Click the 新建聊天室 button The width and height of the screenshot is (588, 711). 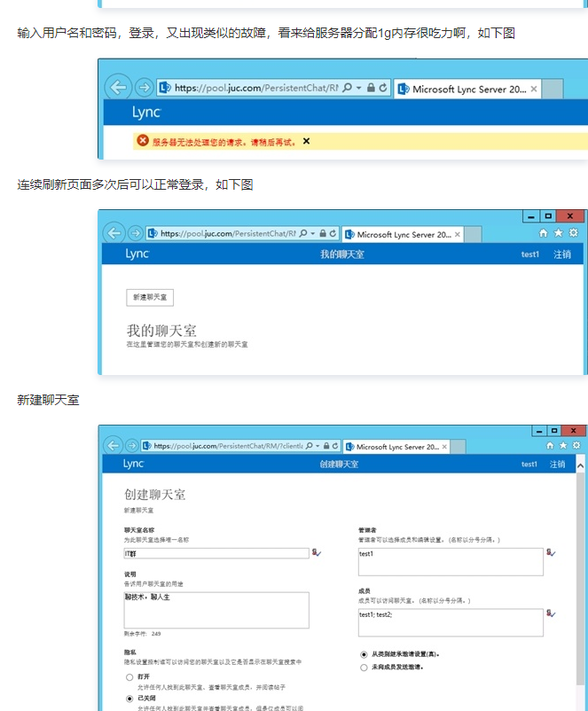click(x=150, y=298)
